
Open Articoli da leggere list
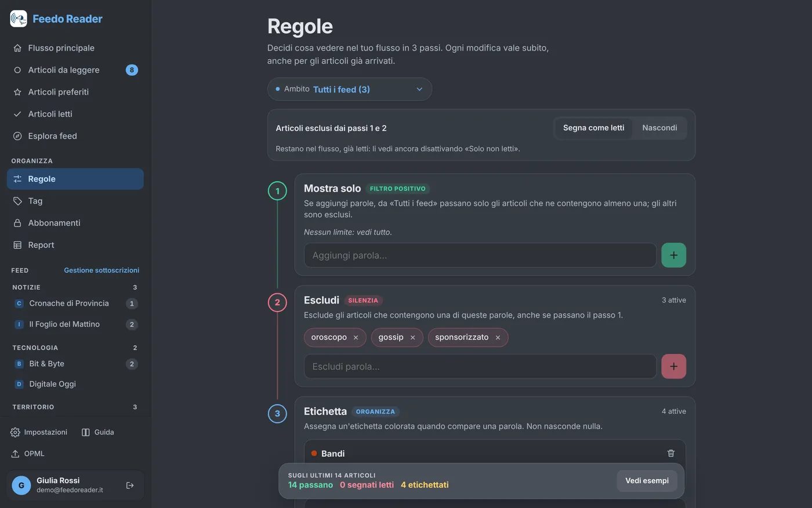tap(75, 70)
